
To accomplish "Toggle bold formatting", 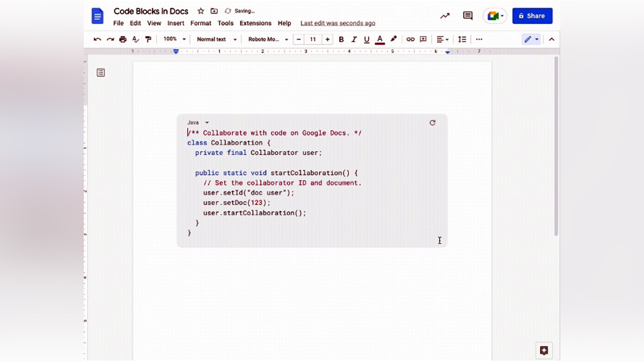I will point(341,39).
